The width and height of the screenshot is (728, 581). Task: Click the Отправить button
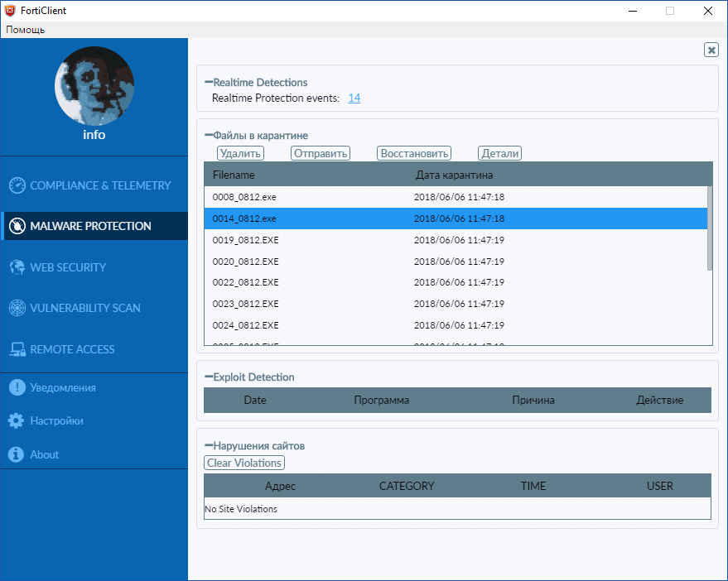pos(321,153)
